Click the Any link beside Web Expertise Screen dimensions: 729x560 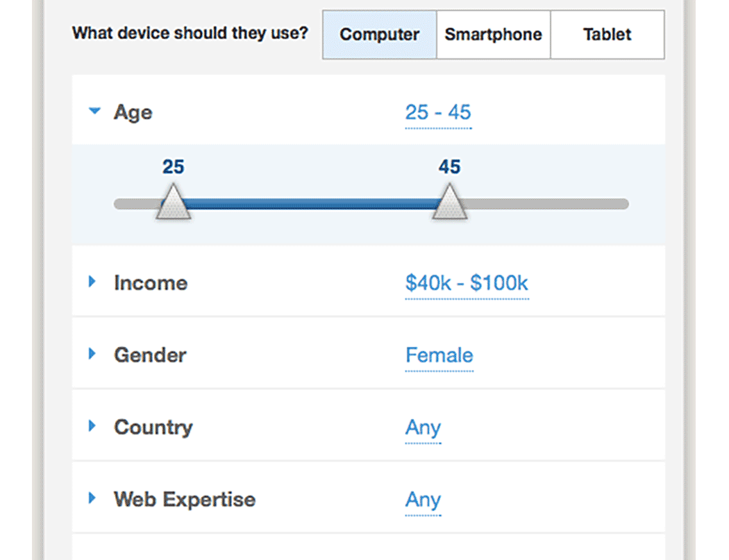click(423, 499)
